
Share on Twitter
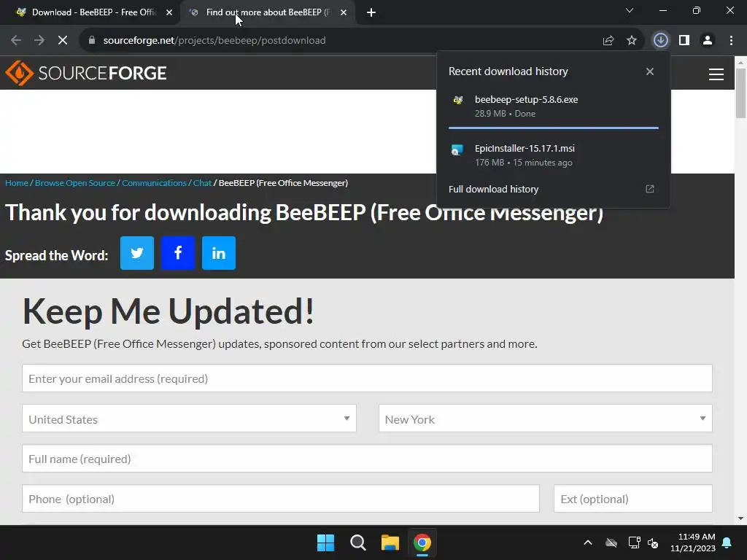[x=136, y=253]
